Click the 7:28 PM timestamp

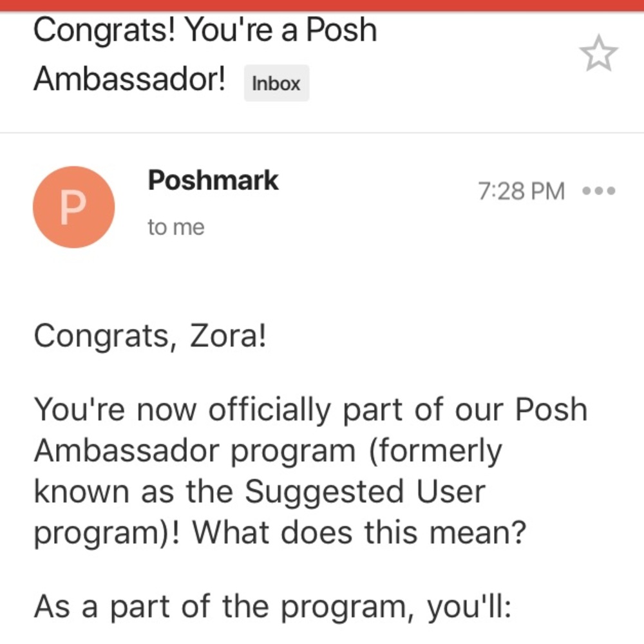521,191
